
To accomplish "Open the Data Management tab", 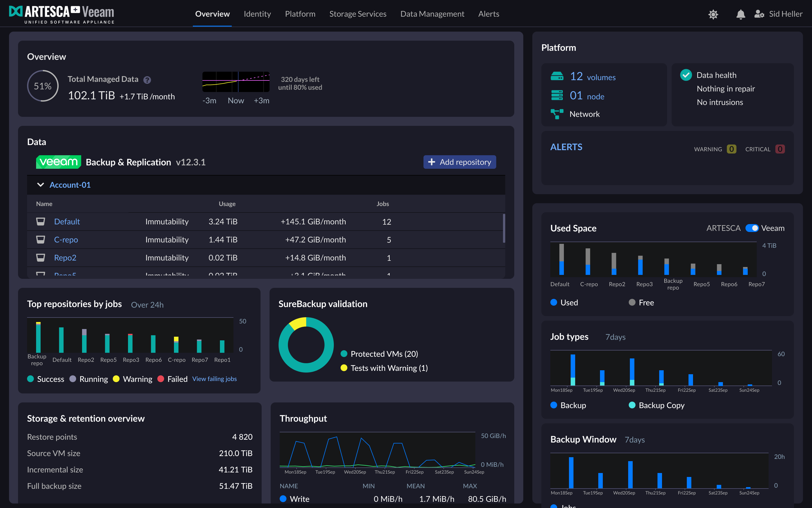I will [432, 14].
